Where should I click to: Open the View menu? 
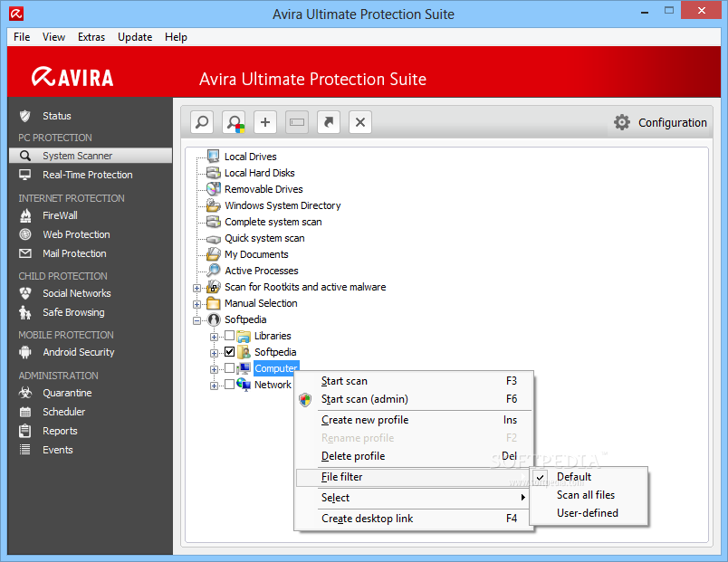point(53,37)
